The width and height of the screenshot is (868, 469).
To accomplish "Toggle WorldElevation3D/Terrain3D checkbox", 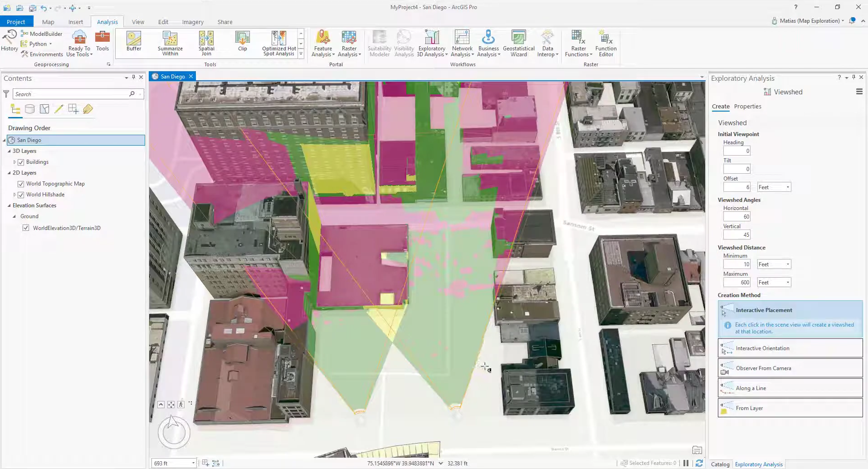I will pos(26,228).
